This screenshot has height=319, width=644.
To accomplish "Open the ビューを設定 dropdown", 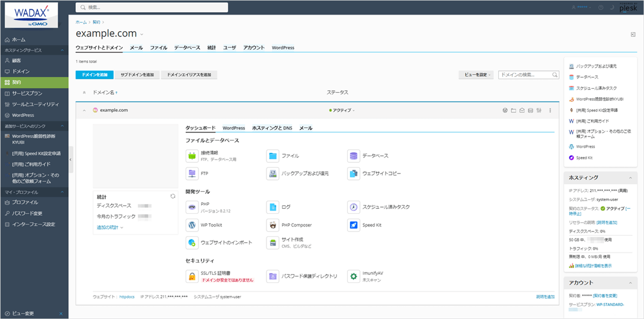I will 476,75.
